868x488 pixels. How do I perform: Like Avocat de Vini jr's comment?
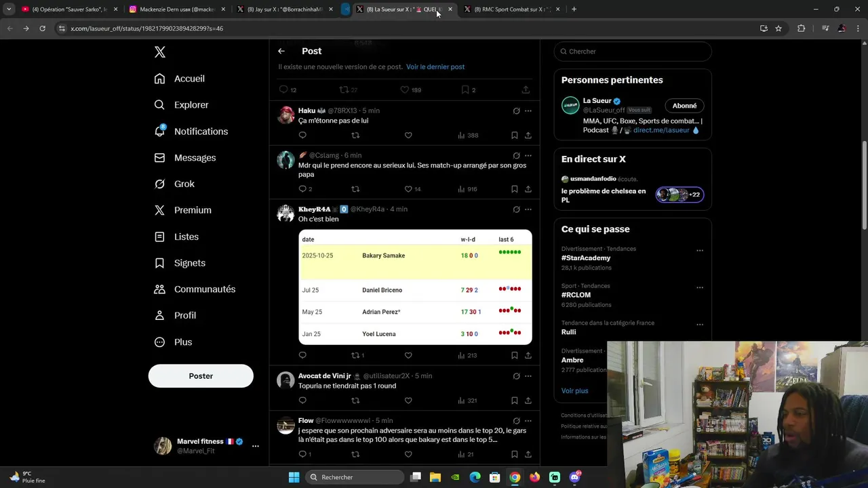(x=408, y=401)
